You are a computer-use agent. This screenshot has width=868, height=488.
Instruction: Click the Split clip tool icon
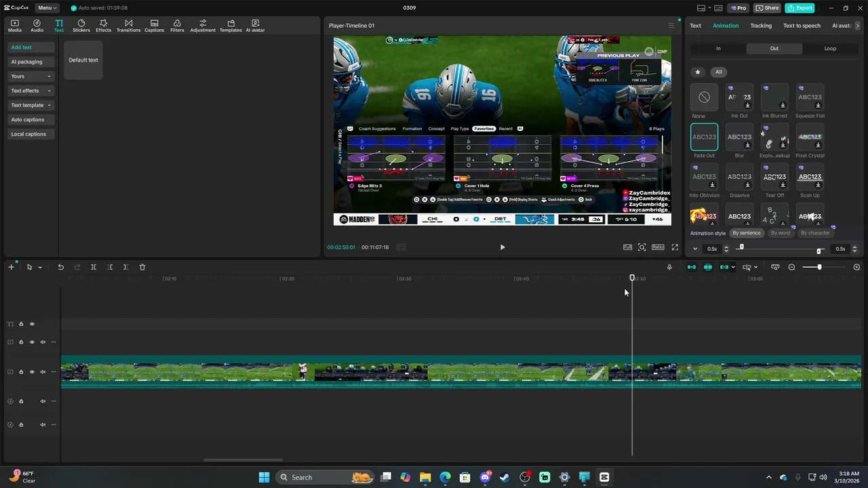[94, 267]
